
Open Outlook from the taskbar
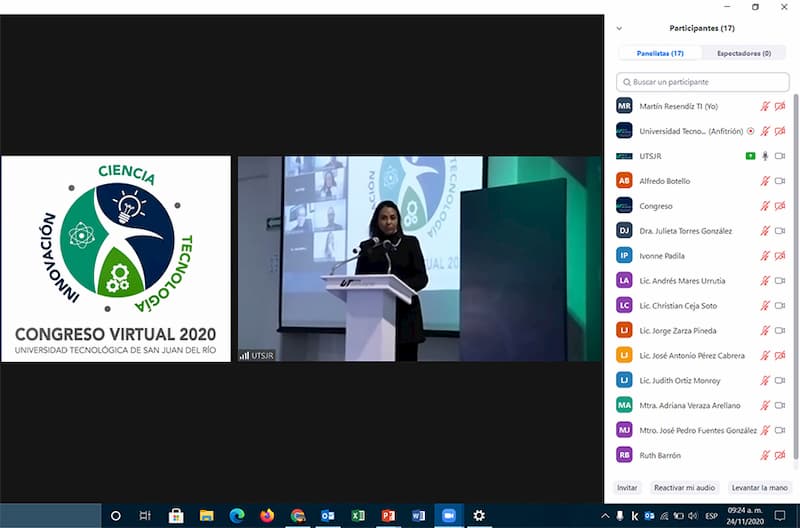[328, 516]
